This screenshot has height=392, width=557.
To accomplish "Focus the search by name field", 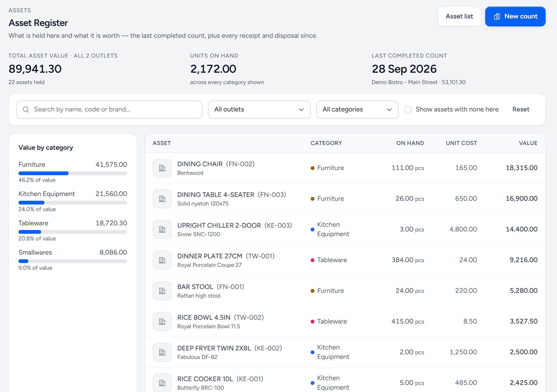I will click(x=109, y=110).
